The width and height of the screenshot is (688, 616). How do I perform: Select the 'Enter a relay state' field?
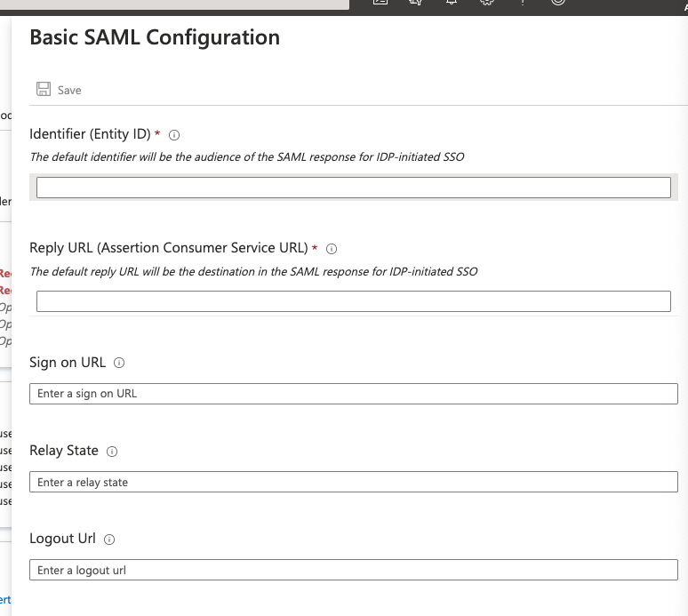353,482
